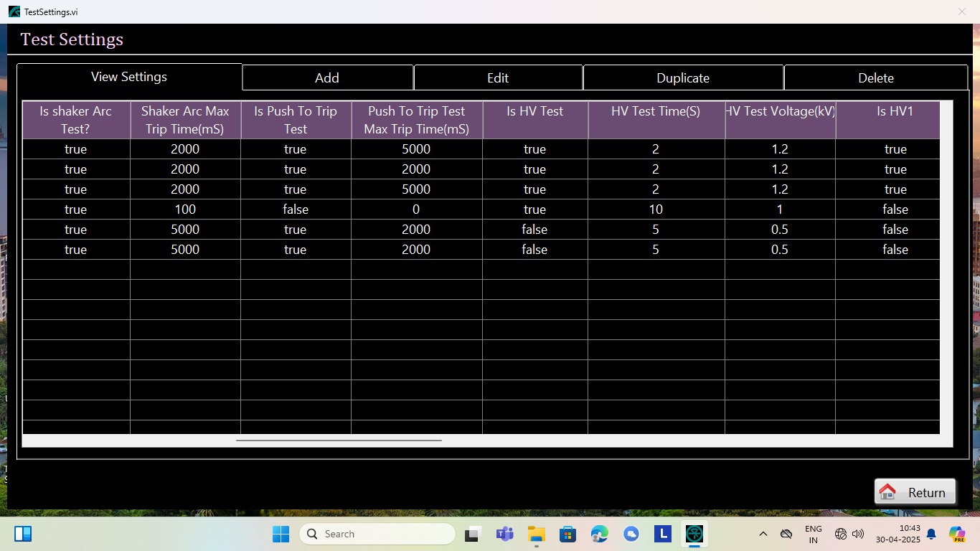980x551 pixels.
Task: Open the blue L app on taskbar
Action: [x=662, y=534]
